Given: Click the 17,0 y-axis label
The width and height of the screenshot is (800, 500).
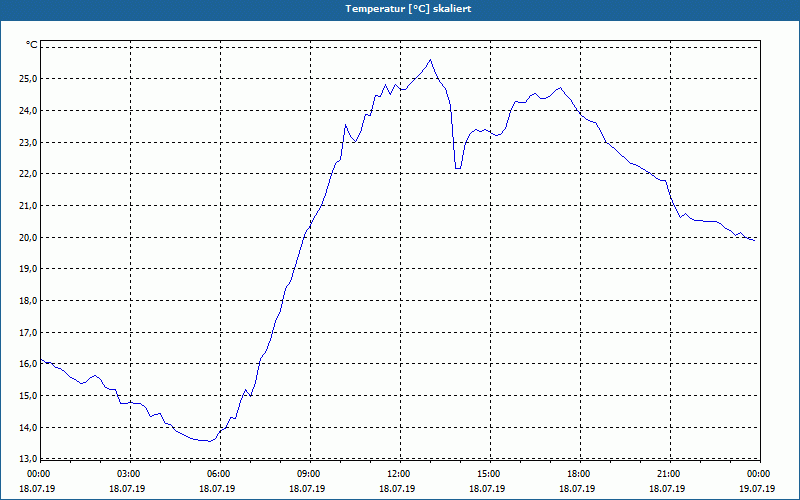Looking at the screenshot, I should coord(29,333).
